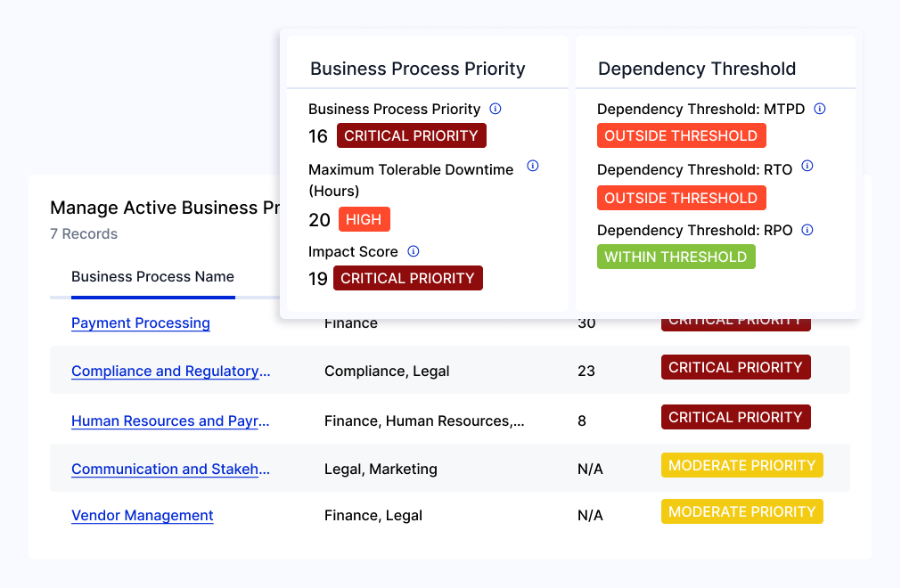The image size is (901, 588).
Task: Click Impact Score value 19
Action: (x=318, y=279)
